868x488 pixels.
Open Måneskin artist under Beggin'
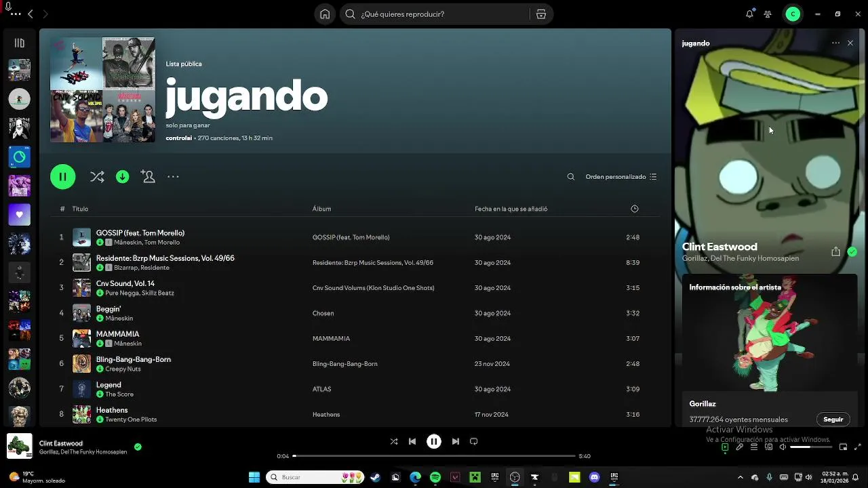click(x=119, y=319)
